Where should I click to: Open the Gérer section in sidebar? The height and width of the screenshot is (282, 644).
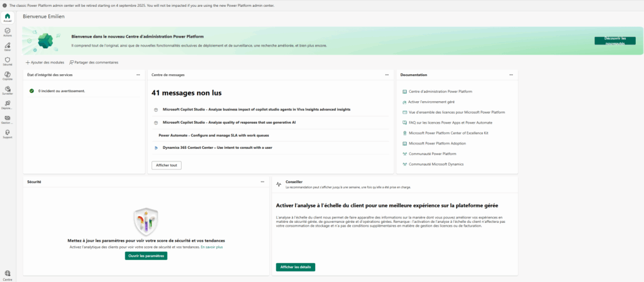click(x=8, y=46)
